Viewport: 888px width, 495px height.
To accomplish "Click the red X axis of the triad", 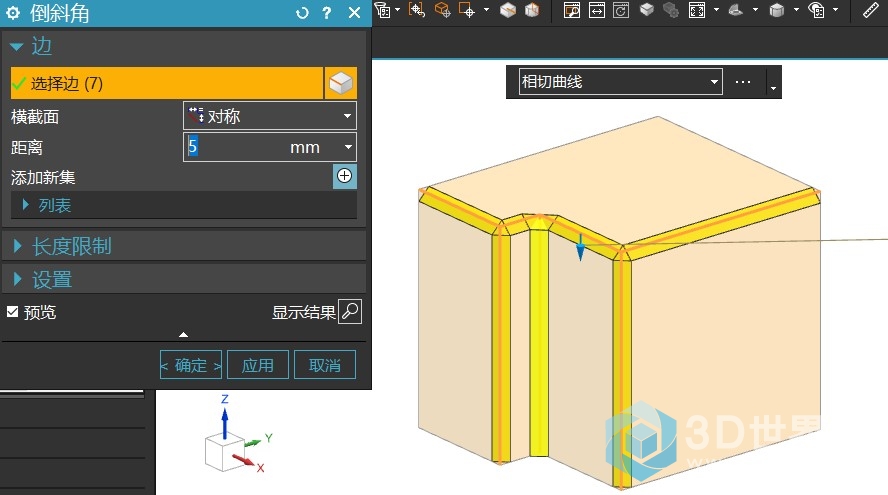I will [x=245, y=462].
